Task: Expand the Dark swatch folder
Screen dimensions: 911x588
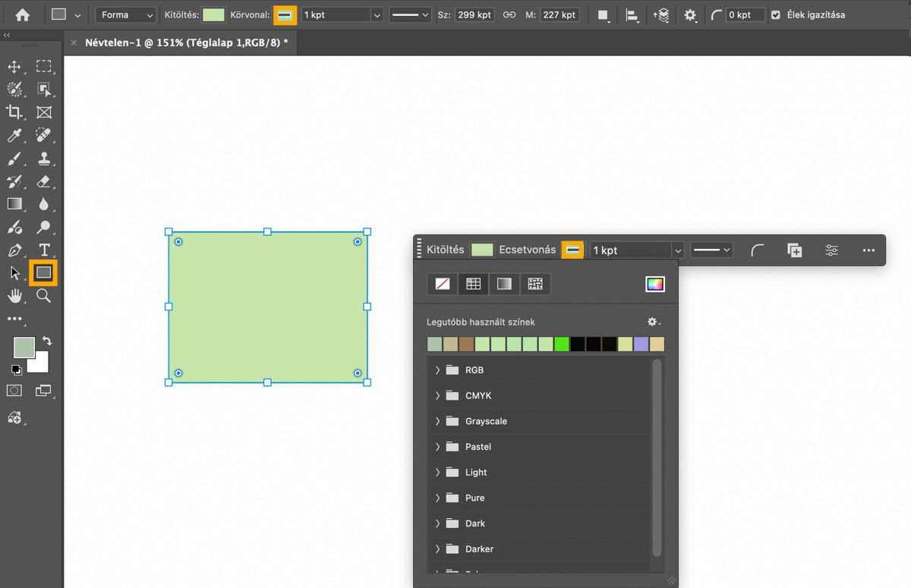Action: point(437,524)
